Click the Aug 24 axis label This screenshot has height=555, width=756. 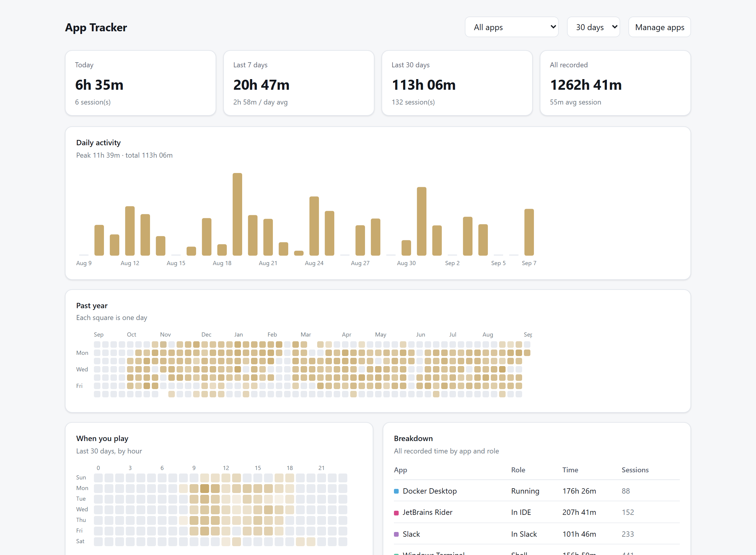(x=314, y=263)
